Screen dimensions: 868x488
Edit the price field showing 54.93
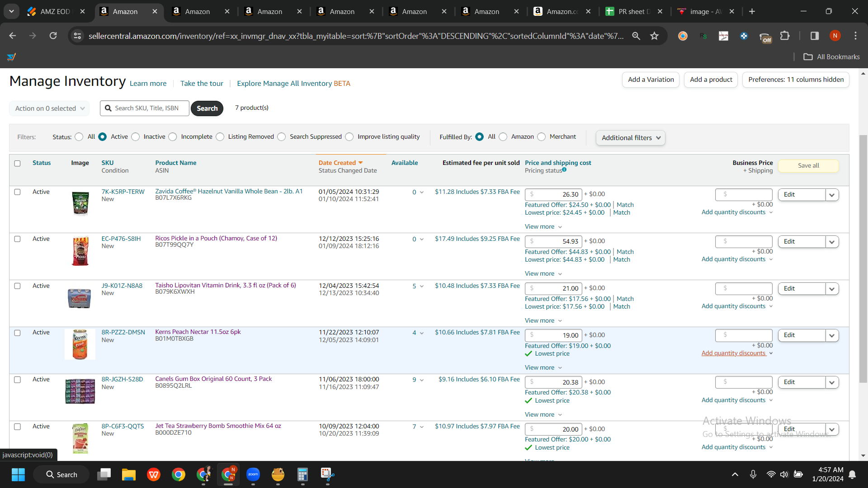click(x=553, y=241)
